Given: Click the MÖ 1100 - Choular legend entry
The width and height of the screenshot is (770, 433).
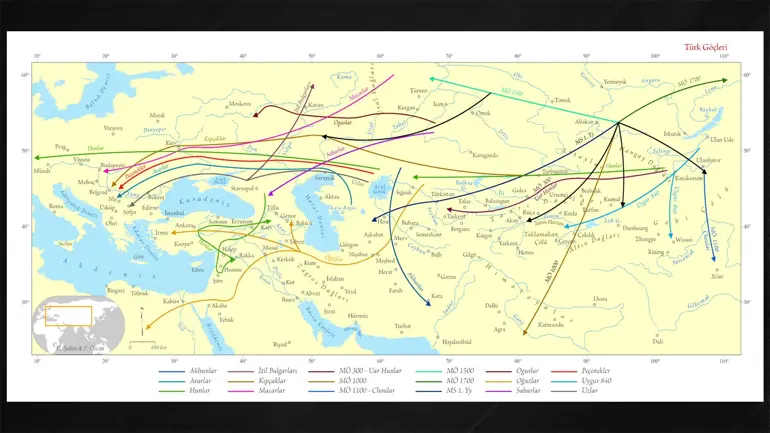Looking at the screenshot, I should [352, 391].
